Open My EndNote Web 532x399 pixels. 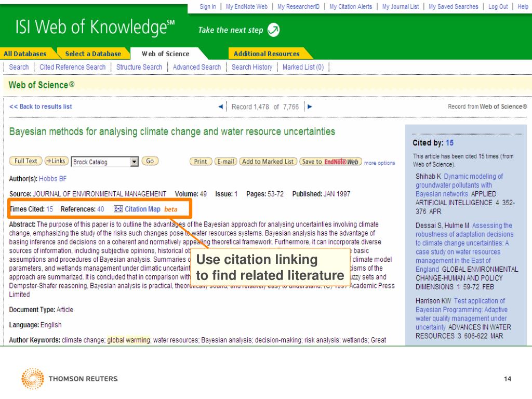(247, 6)
